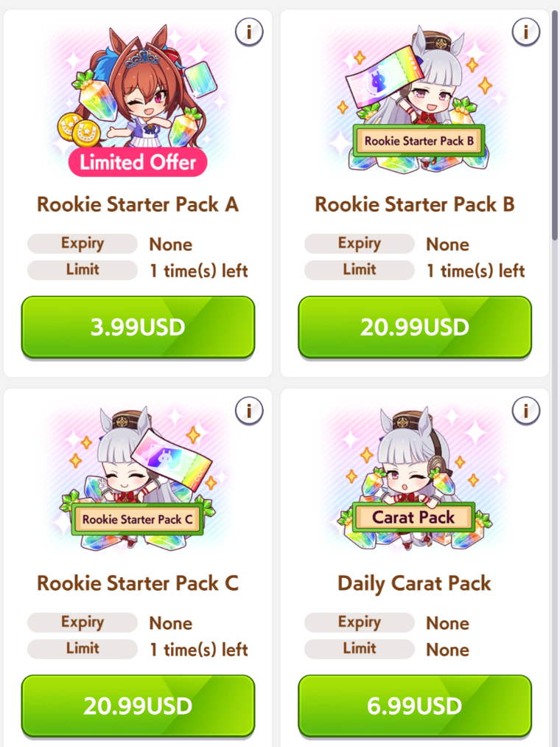The image size is (560, 747).
Task: Click the Carat Pack sign label
Action: tap(413, 518)
